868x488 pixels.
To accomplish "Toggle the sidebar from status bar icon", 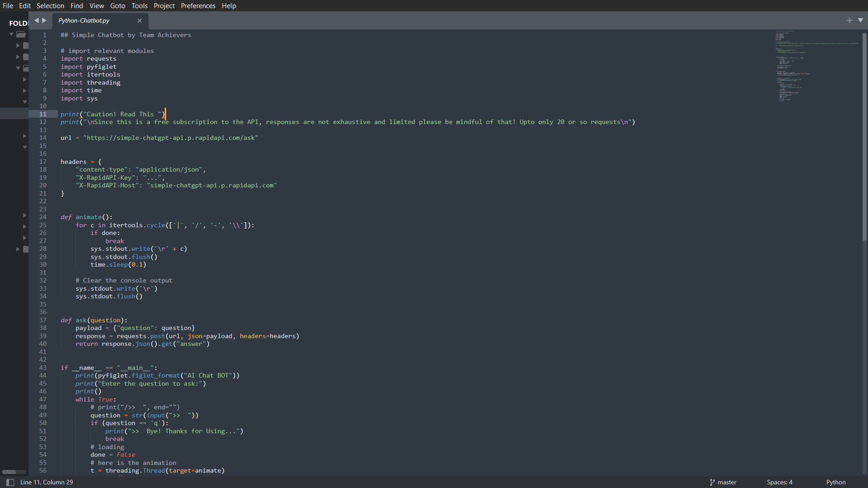I will click(10, 482).
